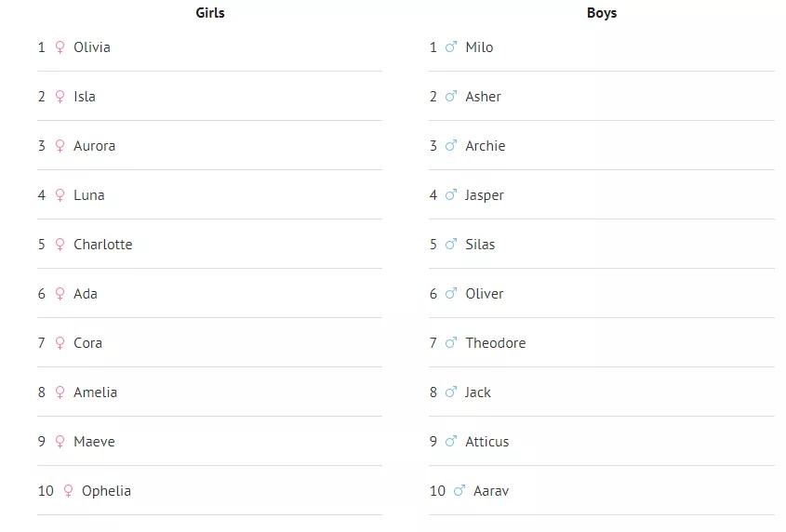Select Amelia from the girls list
This screenshot has width=786, height=532.
(x=95, y=392)
